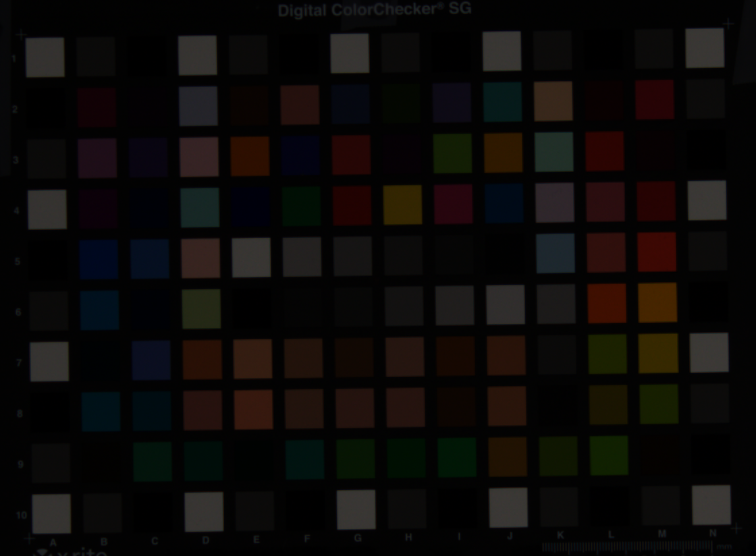The image size is (756, 556).
Task: Pick the medium gray patch at F5
Action: [x=302, y=257]
